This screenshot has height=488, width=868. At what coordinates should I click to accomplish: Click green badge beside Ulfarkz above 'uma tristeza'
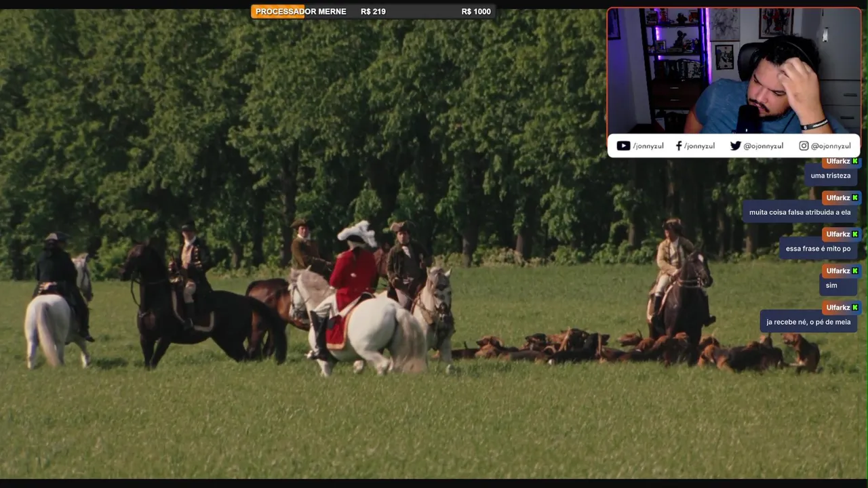point(855,161)
